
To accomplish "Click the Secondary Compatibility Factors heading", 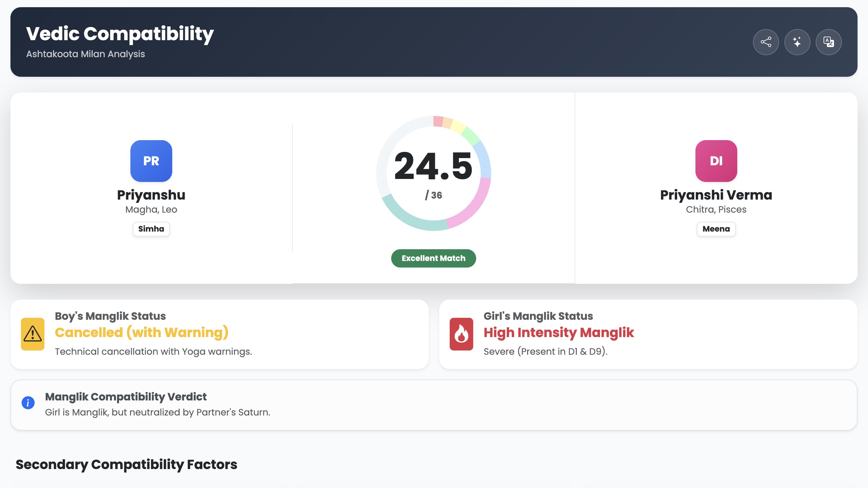I will pos(126,464).
